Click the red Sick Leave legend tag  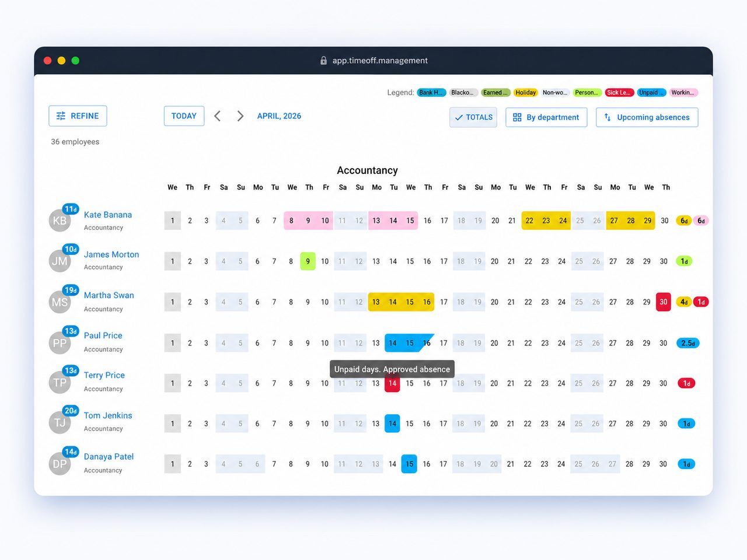click(x=619, y=93)
